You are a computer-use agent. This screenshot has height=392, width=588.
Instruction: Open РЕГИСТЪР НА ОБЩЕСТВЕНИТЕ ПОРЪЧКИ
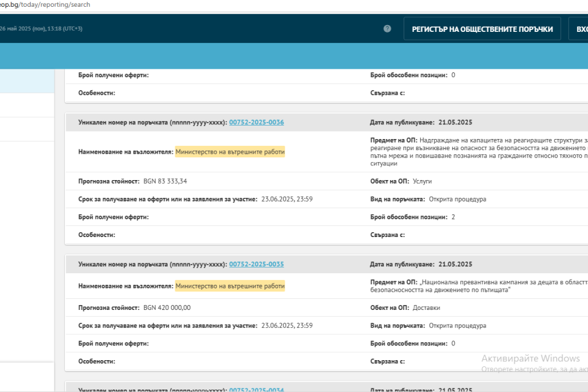pos(482,29)
